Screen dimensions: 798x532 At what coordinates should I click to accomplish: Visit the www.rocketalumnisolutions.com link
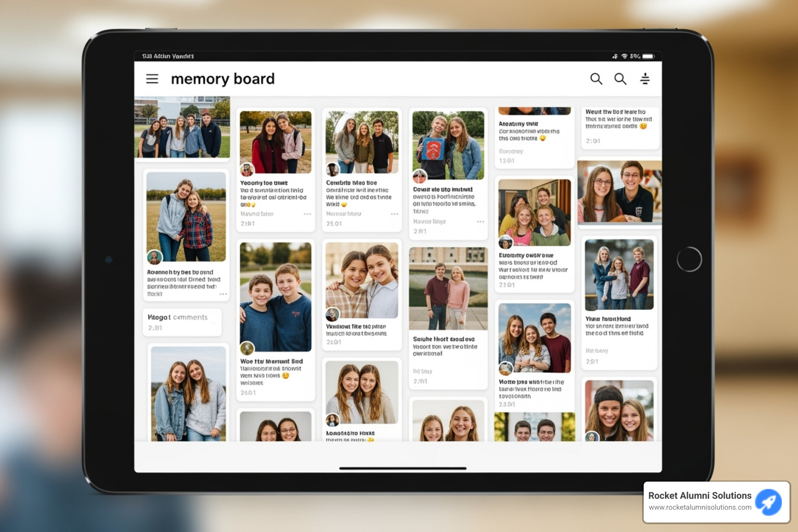click(x=700, y=509)
